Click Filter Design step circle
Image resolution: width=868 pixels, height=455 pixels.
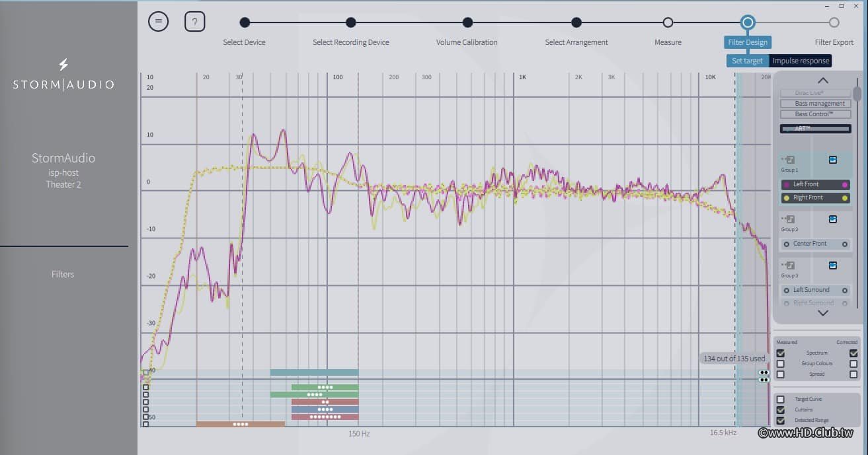[748, 22]
